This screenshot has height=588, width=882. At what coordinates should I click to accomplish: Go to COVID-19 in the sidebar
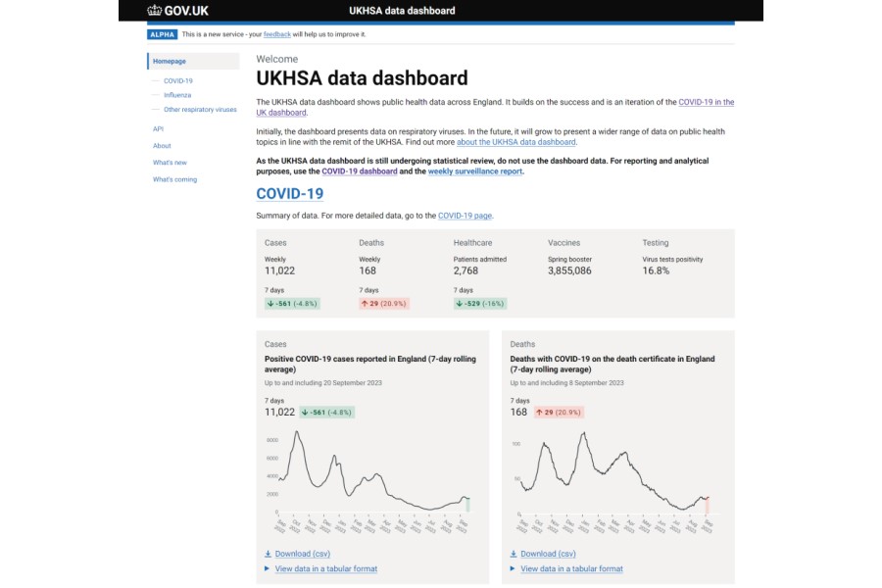click(x=177, y=80)
